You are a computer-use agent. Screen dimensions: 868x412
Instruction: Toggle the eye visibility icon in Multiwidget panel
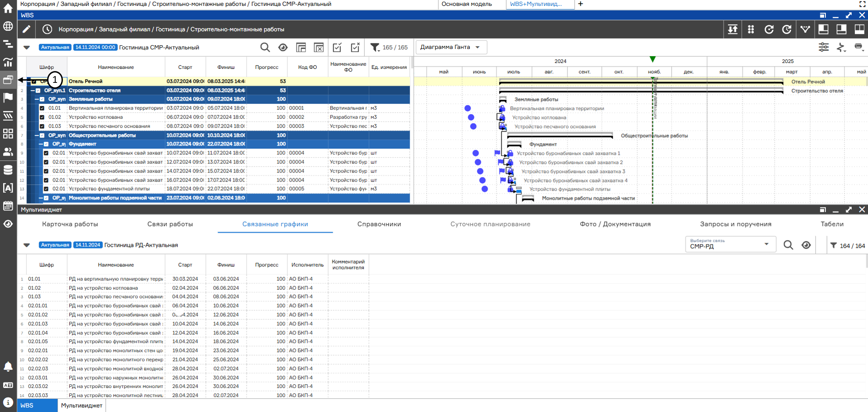[806, 245]
